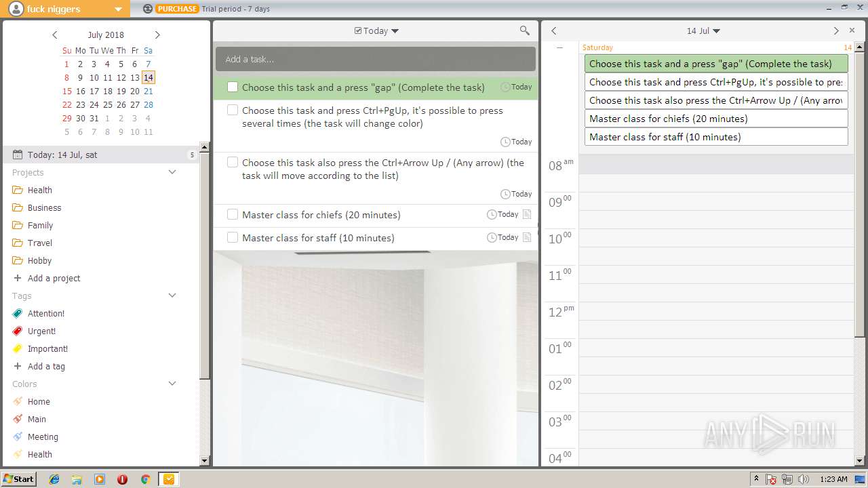Screen dimensions: 868x488
Task: Collapse the Colors section
Action: pos(172,384)
